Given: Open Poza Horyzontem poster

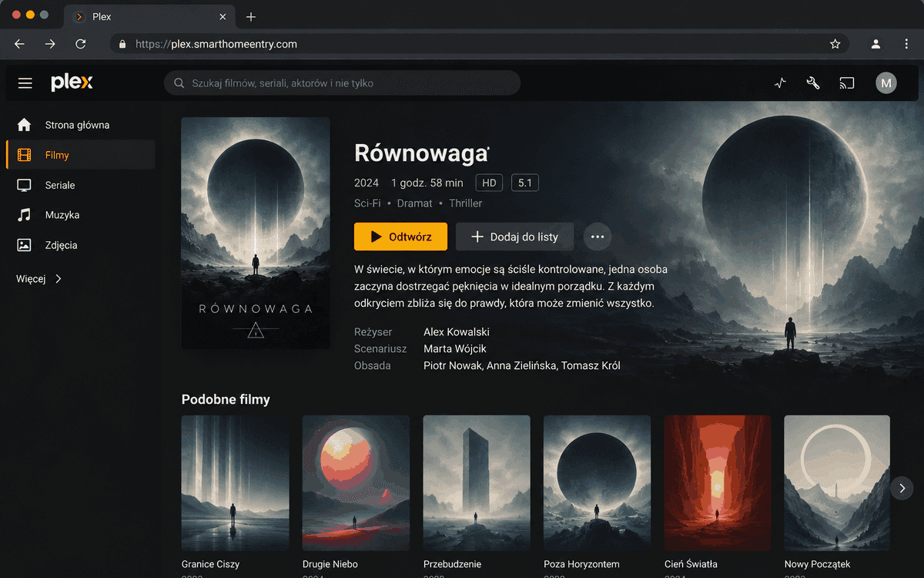Looking at the screenshot, I should (597, 482).
